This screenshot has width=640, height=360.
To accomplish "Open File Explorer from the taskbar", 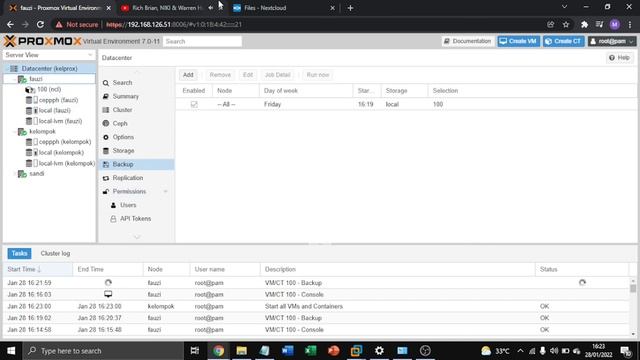I will (x=242, y=351).
